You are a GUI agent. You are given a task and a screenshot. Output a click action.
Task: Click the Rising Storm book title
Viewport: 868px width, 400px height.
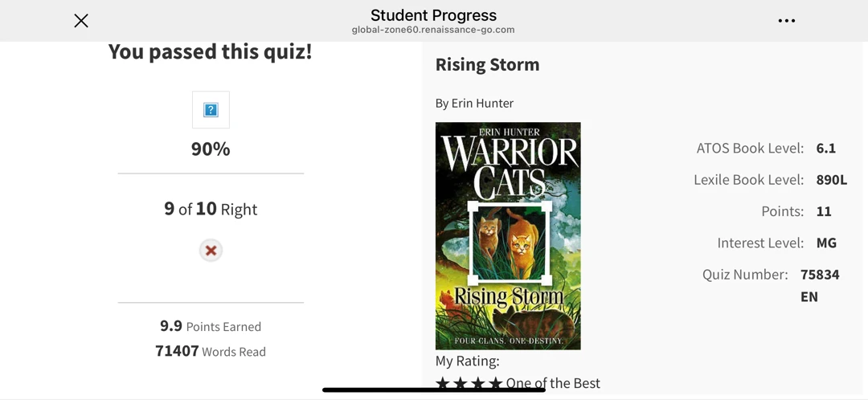point(487,65)
